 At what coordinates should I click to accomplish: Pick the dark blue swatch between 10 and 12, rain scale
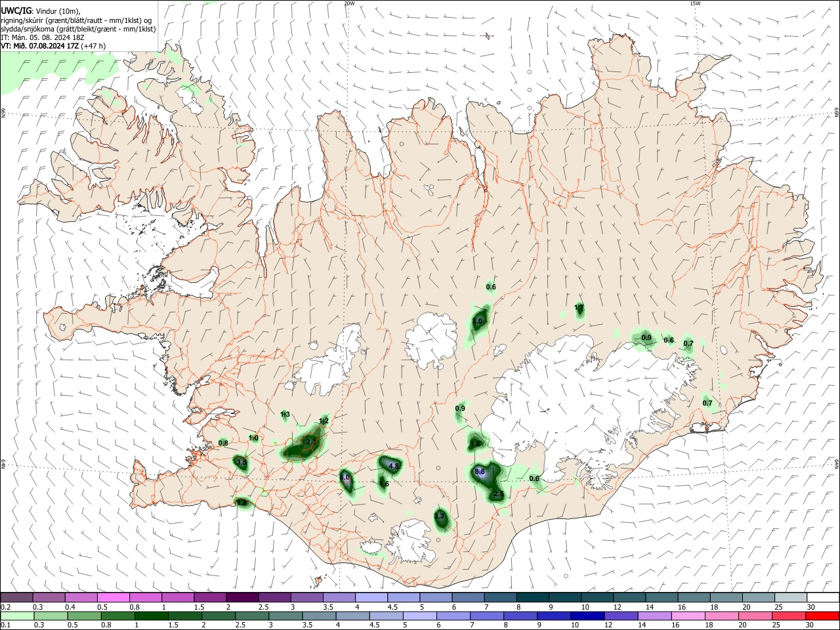coord(587,616)
